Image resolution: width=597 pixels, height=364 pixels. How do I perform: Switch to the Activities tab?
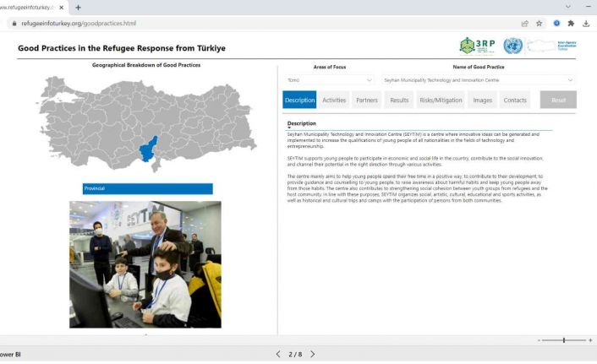point(334,100)
